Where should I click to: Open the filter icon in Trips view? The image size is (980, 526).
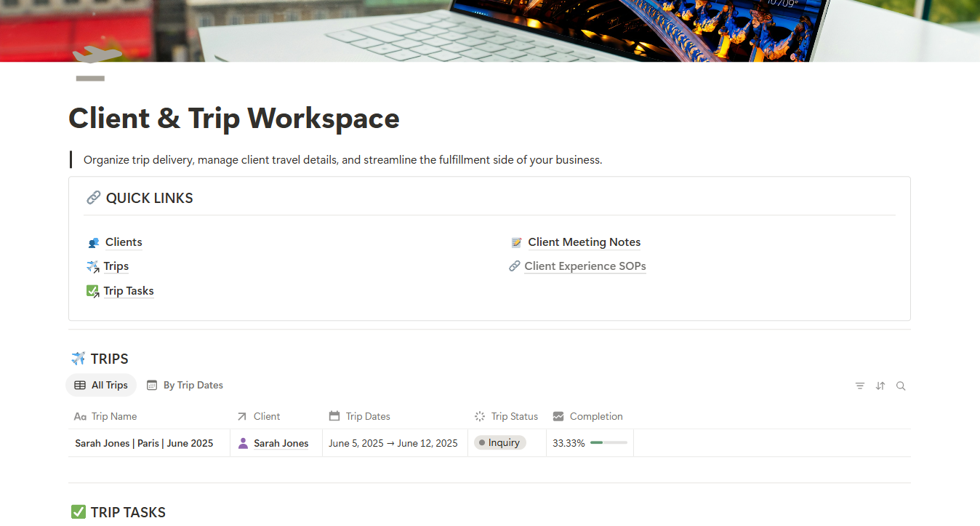[860, 386]
